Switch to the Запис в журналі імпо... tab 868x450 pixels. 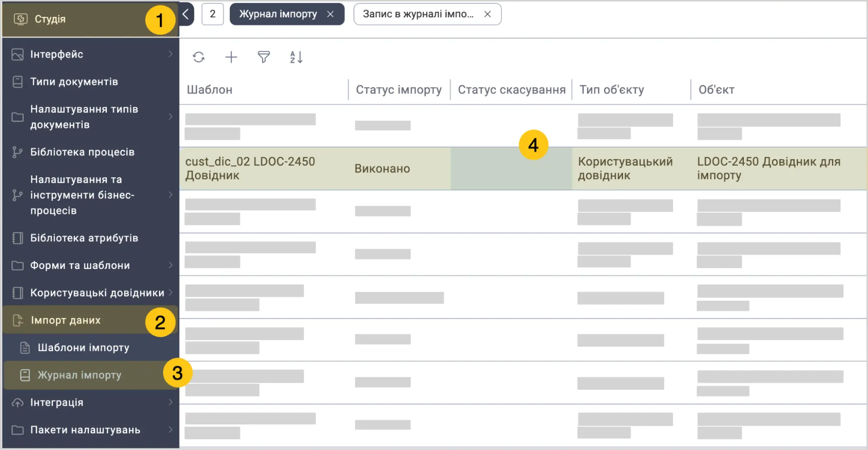click(418, 14)
